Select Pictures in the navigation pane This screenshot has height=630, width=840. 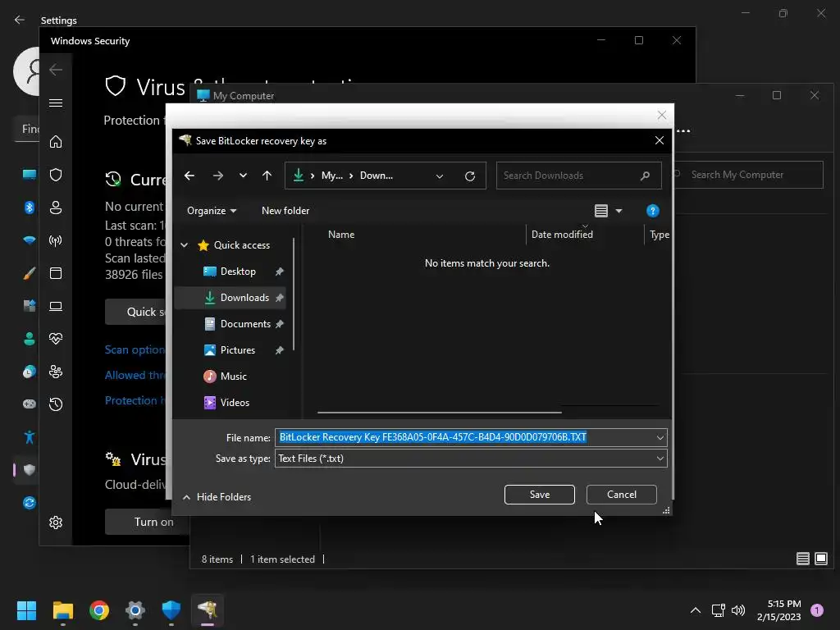coord(231,349)
